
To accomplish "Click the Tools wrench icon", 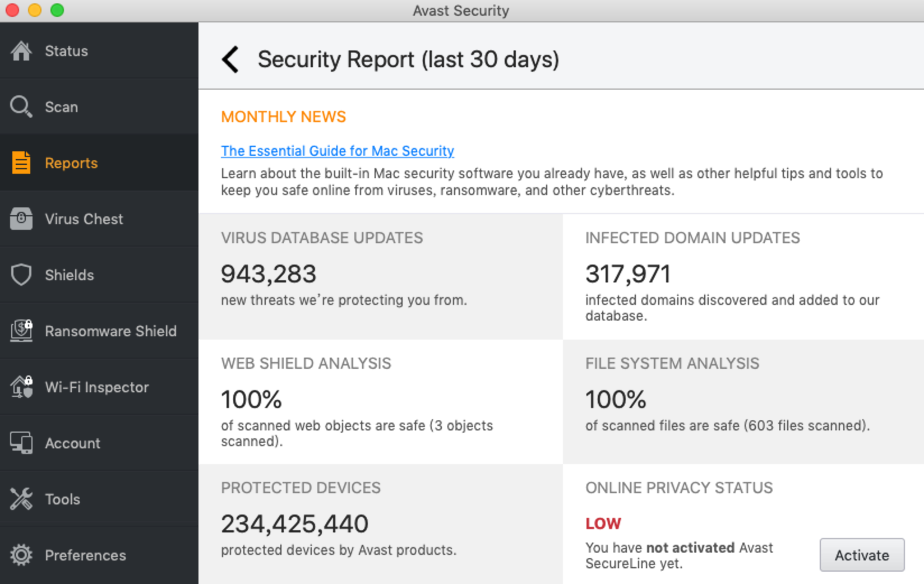I will [x=21, y=499].
